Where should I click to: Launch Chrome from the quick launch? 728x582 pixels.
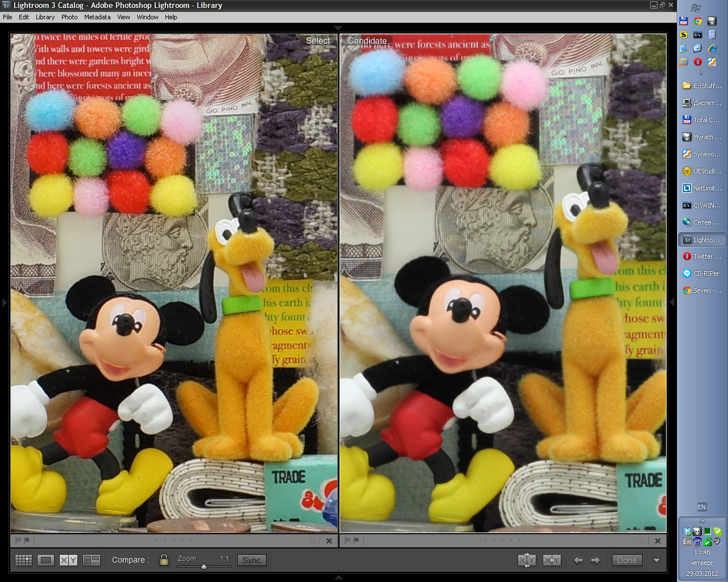(x=698, y=21)
